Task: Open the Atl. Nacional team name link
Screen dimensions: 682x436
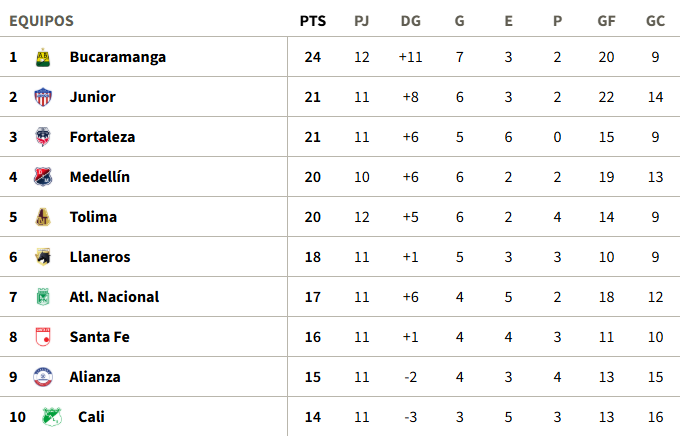Action: (x=114, y=297)
